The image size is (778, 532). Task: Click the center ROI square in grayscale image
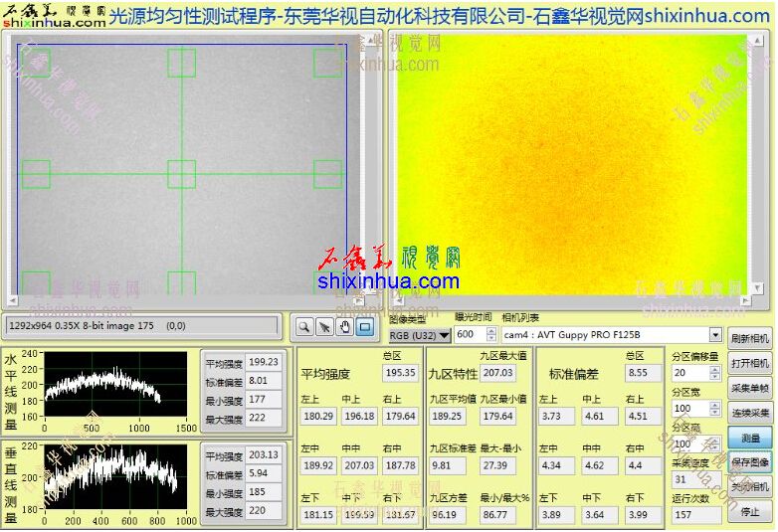181,174
